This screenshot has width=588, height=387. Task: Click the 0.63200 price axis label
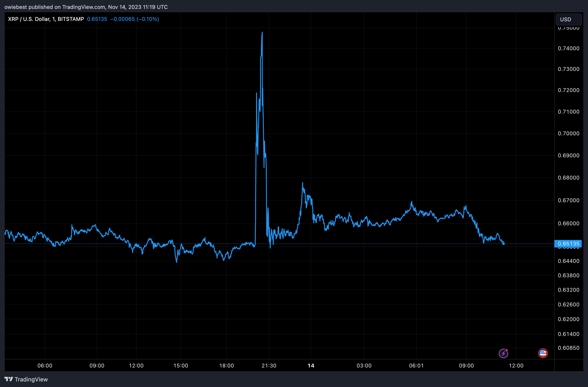click(x=568, y=289)
